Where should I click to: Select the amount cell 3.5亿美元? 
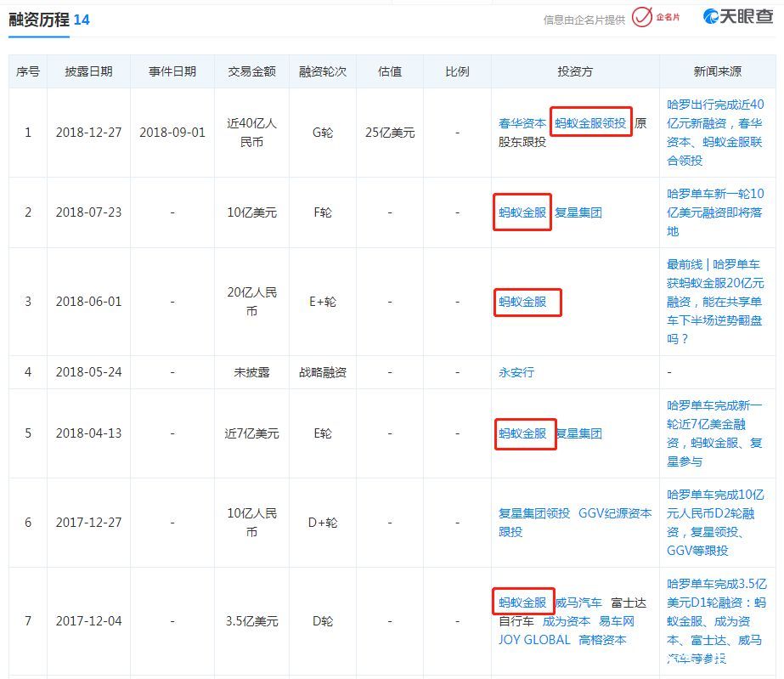251,621
